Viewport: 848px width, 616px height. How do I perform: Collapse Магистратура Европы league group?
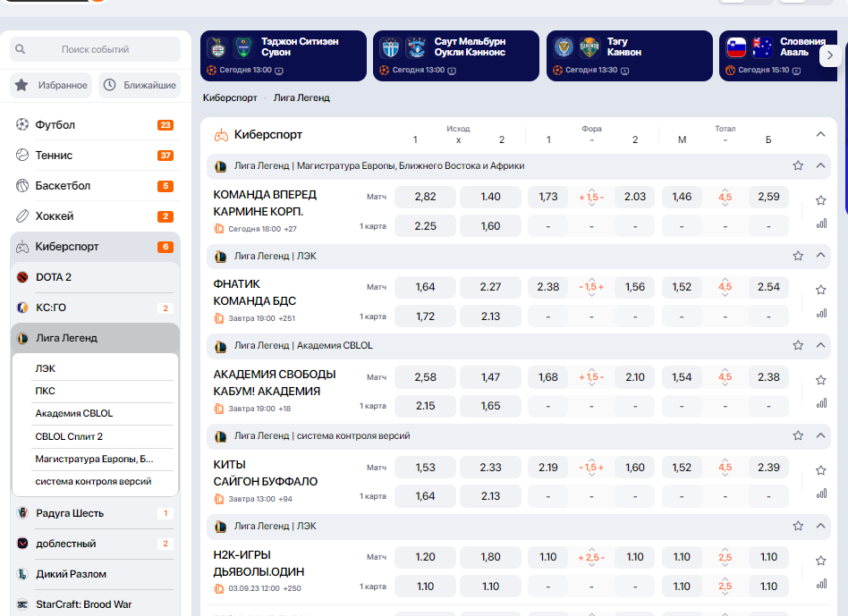tap(820, 166)
